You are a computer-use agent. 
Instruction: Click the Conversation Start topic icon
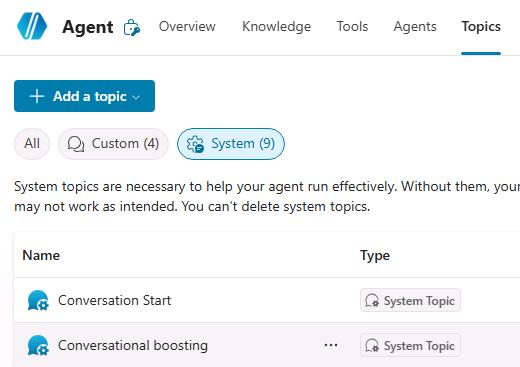[x=38, y=300]
